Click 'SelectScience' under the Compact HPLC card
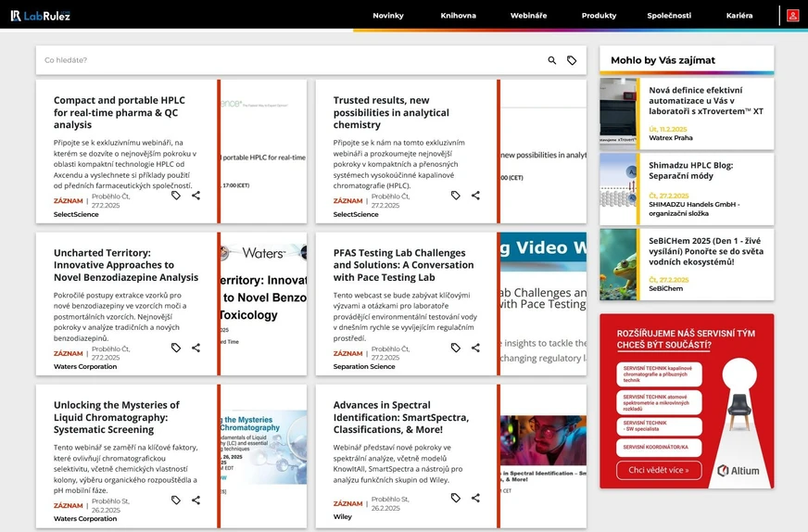Screen dimensions: 808x532 click(x=76, y=214)
